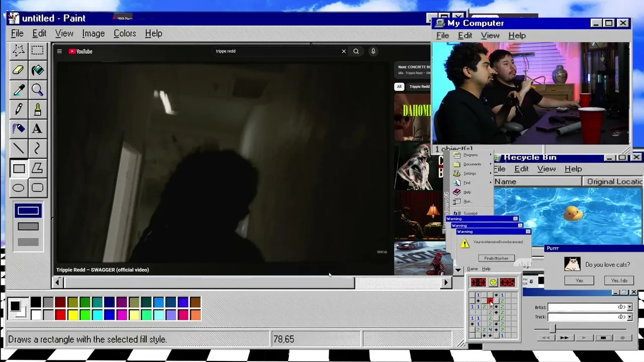Choose the outline-only fill style option
644x362 pixels.
click(x=28, y=211)
